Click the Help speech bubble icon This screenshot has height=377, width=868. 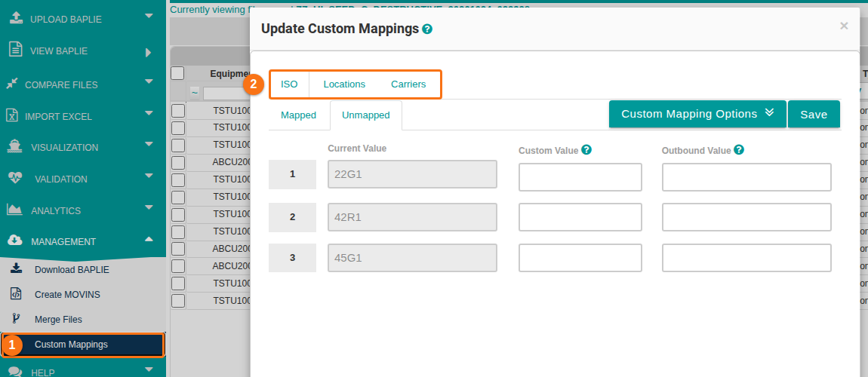15,372
